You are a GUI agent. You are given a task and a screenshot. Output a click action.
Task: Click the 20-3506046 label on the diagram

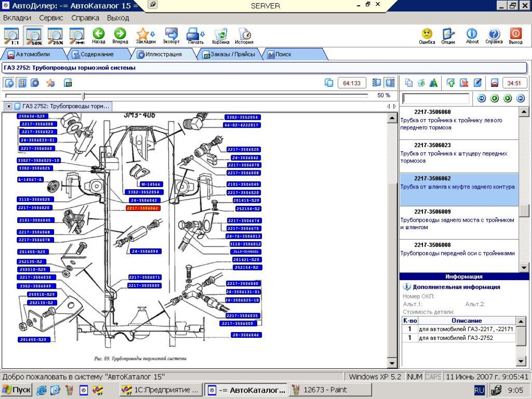[246, 335]
